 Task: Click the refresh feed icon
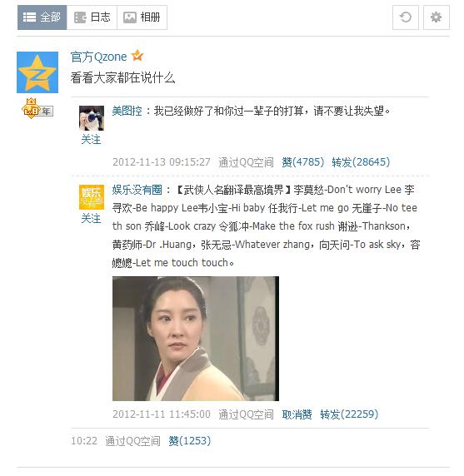pyautogui.click(x=406, y=17)
